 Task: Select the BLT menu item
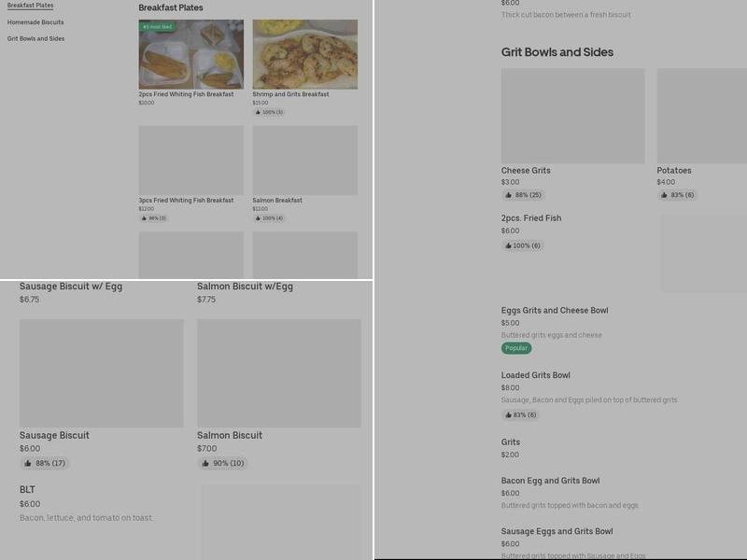[25, 488]
